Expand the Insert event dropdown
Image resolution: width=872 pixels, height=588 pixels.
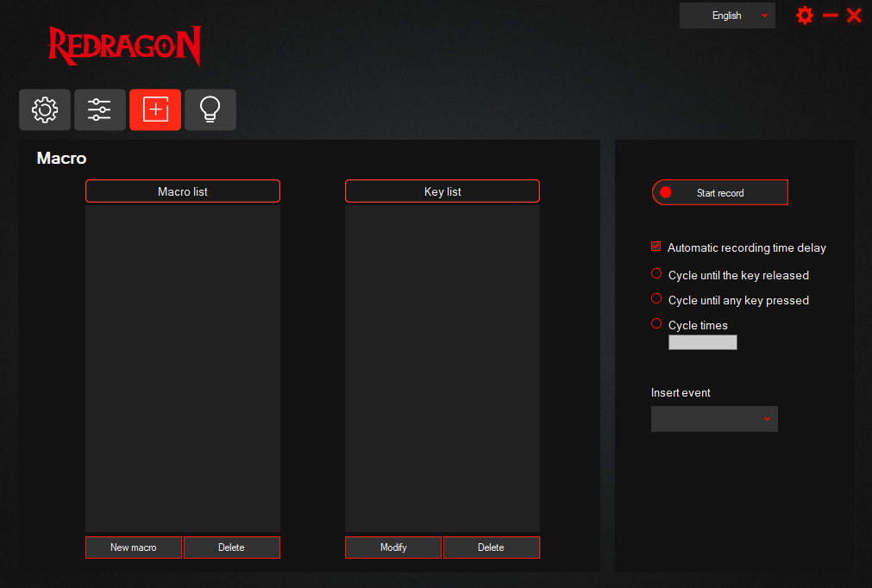click(714, 419)
